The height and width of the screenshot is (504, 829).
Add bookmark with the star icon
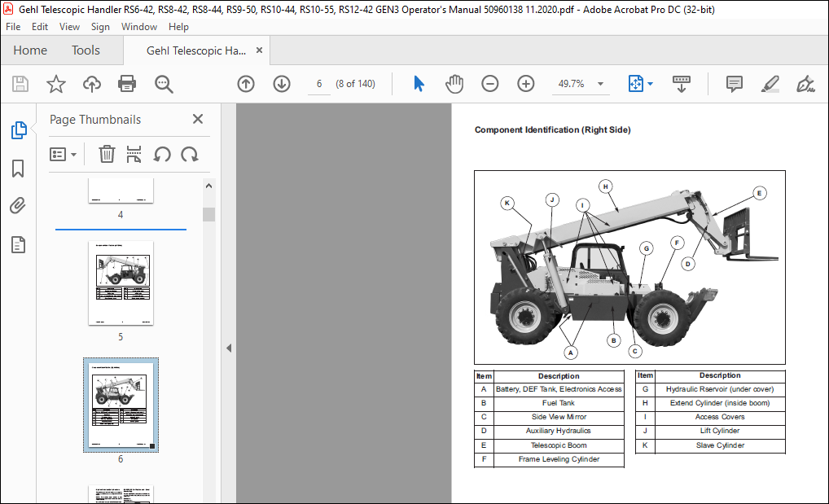[56, 84]
